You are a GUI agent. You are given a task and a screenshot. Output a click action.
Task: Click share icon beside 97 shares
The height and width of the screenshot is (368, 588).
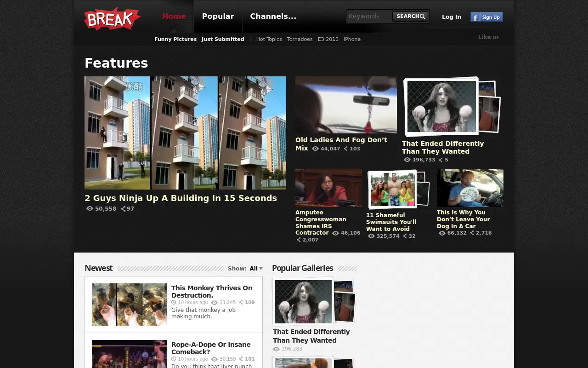[x=123, y=209]
